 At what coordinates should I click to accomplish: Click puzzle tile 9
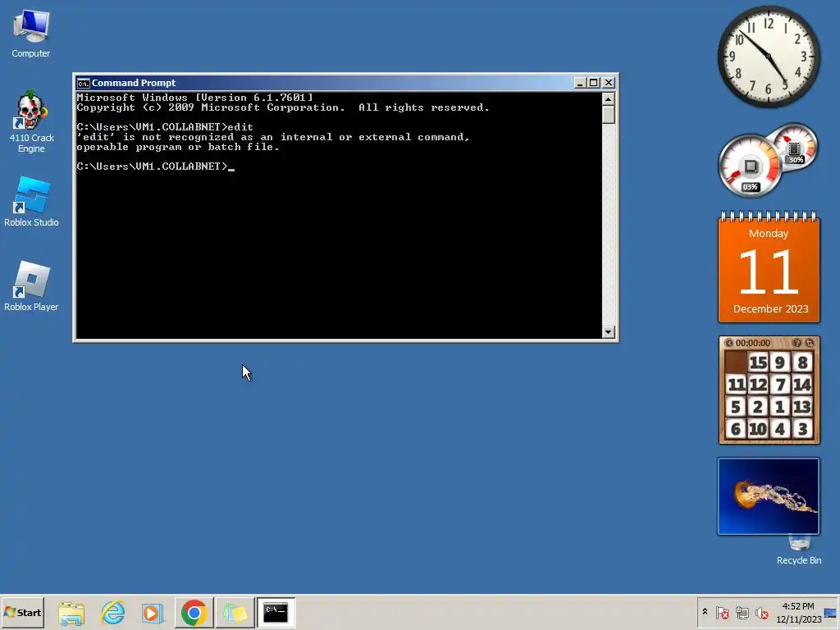coord(780,363)
